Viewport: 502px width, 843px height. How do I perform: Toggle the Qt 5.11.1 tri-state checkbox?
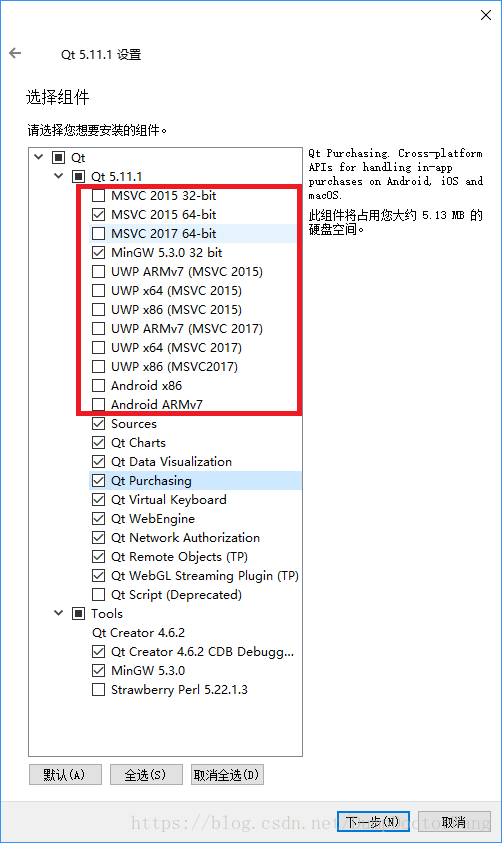[x=78, y=176]
